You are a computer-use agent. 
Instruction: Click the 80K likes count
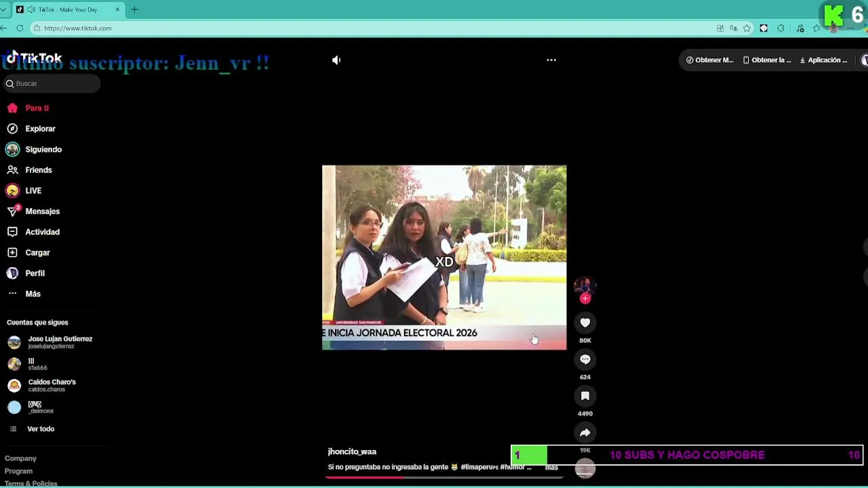click(x=585, y=340)
